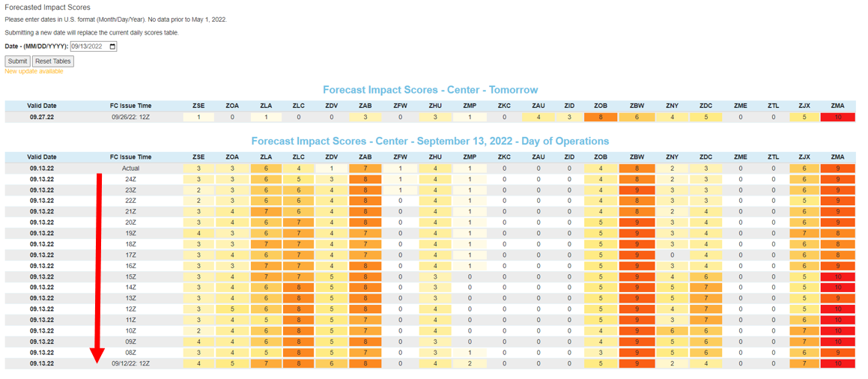Select the ZMA column header in the Tomorrow table
The height and width of the screenshot is (379, 868).
click(x=837, y=106)
